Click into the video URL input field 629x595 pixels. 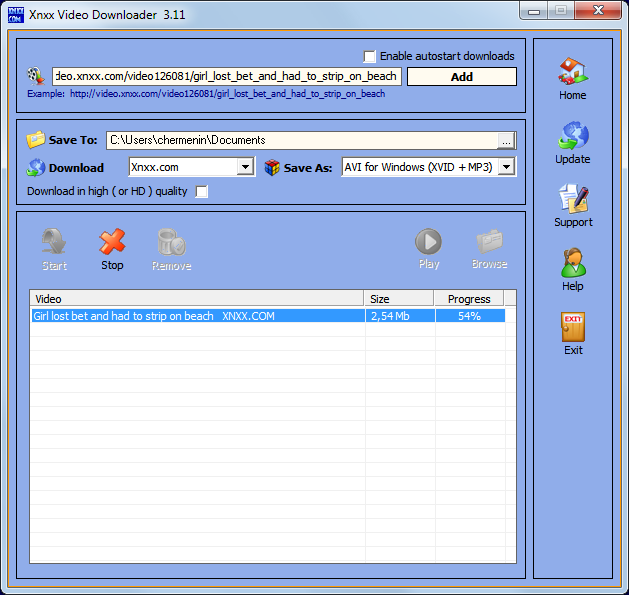click(x=227, y=76)
